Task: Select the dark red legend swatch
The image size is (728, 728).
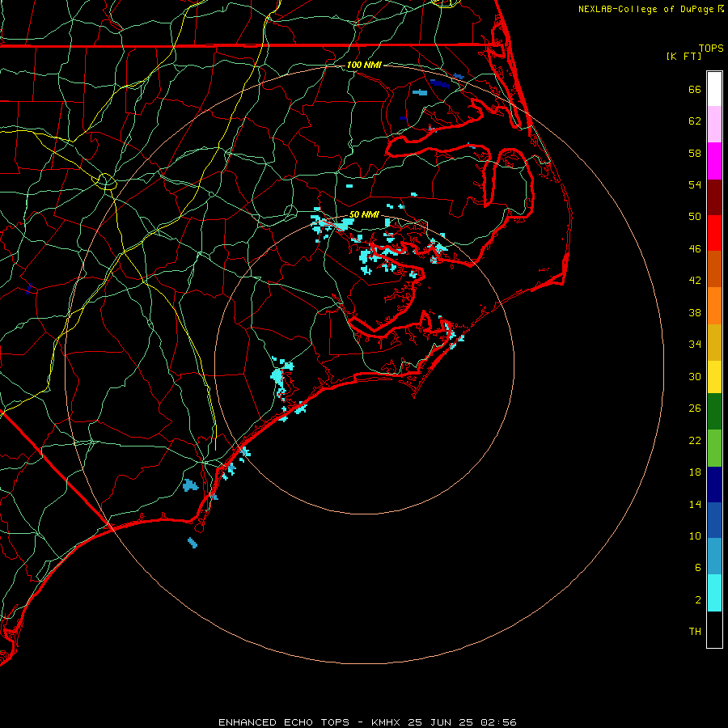Action: (714, 197)
